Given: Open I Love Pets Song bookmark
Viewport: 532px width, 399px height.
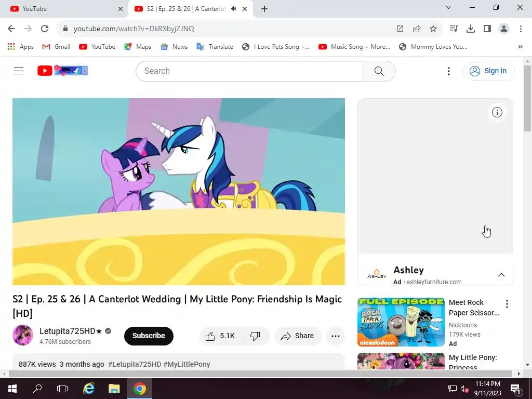Looking at the screenshot, I should pos(276,47).
